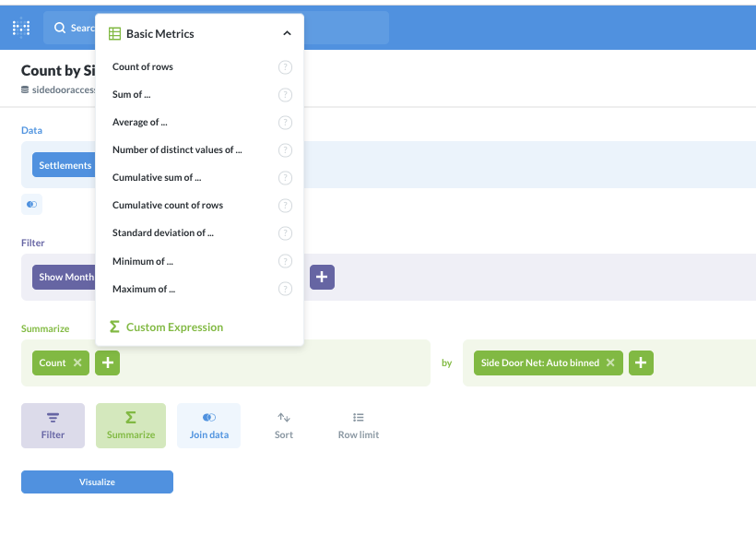Click the join toggle icon under Data

[x=32, y=205]
